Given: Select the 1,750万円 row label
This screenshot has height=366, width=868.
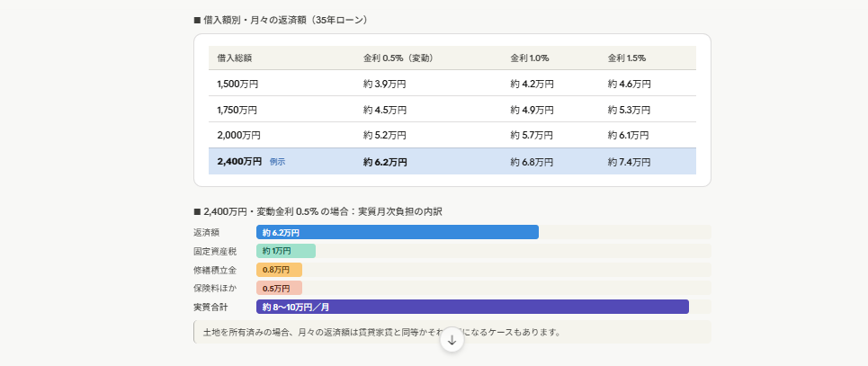Looking at the screenshot, I should (237, 111).
